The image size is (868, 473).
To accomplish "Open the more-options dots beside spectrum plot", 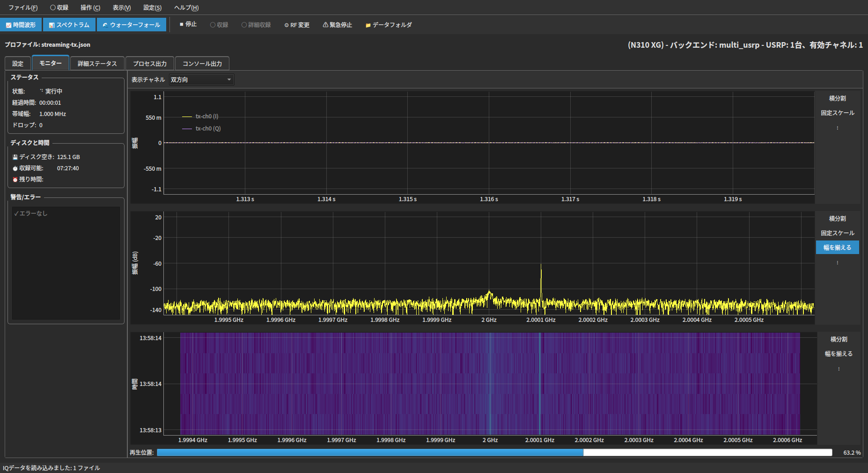I will pyautogui.click(x=838, y=262).
